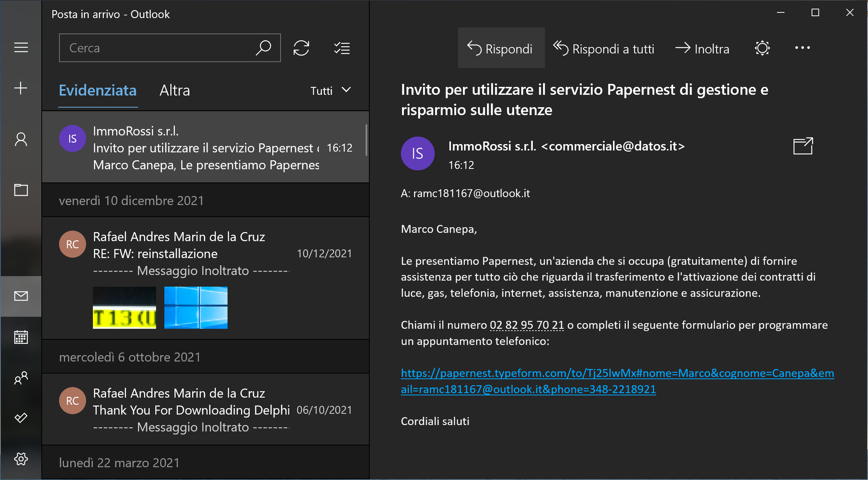This screenshot has height=480, width=868.
Task: Click Rispondi a tutti button
Action: click(x=604, y=49)
